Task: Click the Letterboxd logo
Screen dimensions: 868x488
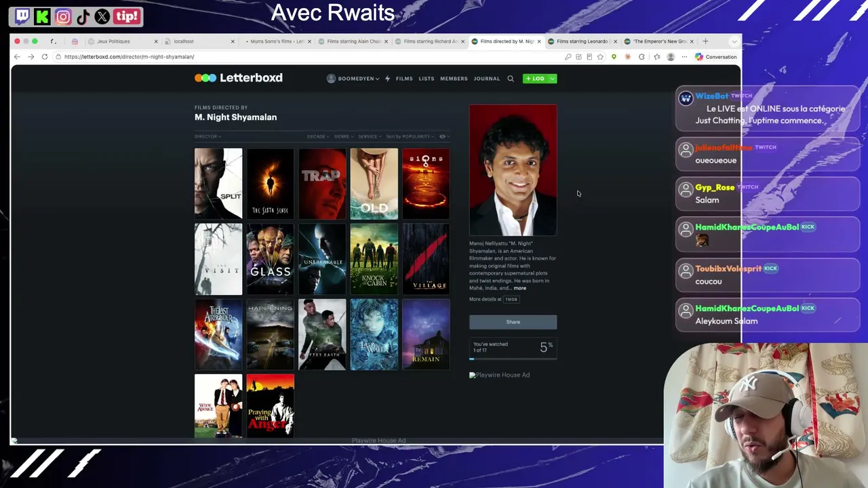Action: pos(239,78)
